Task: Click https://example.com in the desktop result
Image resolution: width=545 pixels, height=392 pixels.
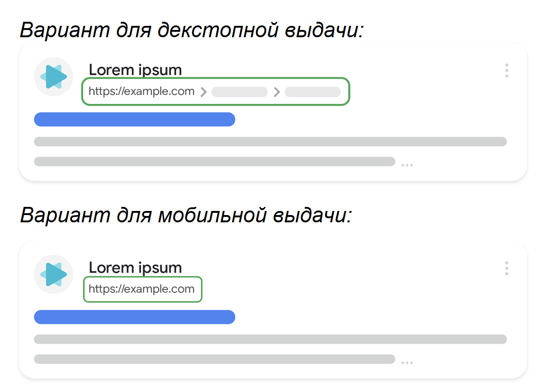Action: point(142,92)
